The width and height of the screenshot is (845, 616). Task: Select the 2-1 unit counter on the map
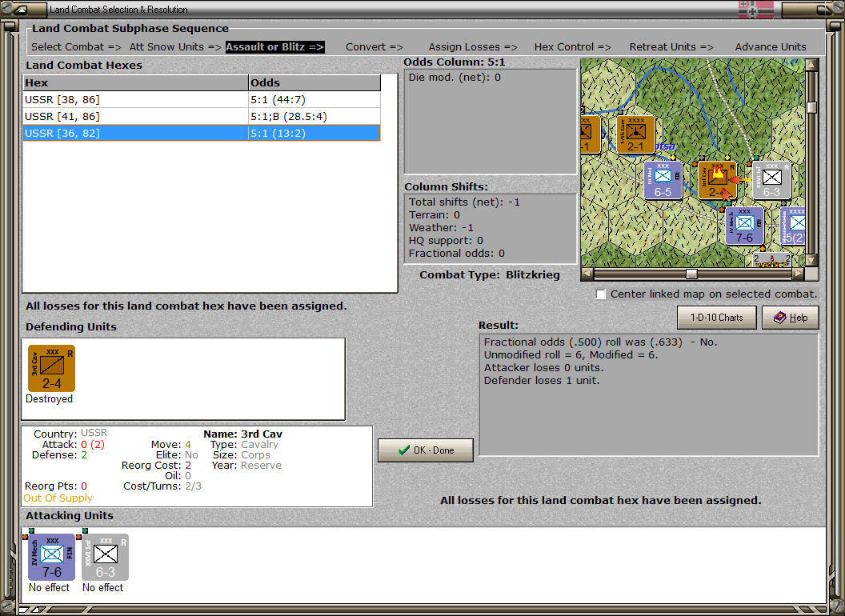point(636,134)
